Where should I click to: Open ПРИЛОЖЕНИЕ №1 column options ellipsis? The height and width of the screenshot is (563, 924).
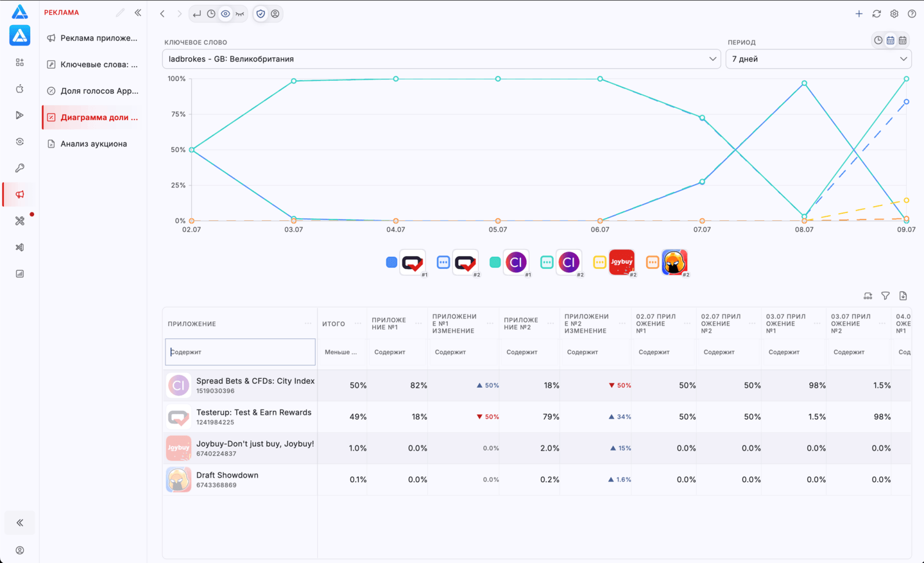pyautogui.click(x=418, y=324)
